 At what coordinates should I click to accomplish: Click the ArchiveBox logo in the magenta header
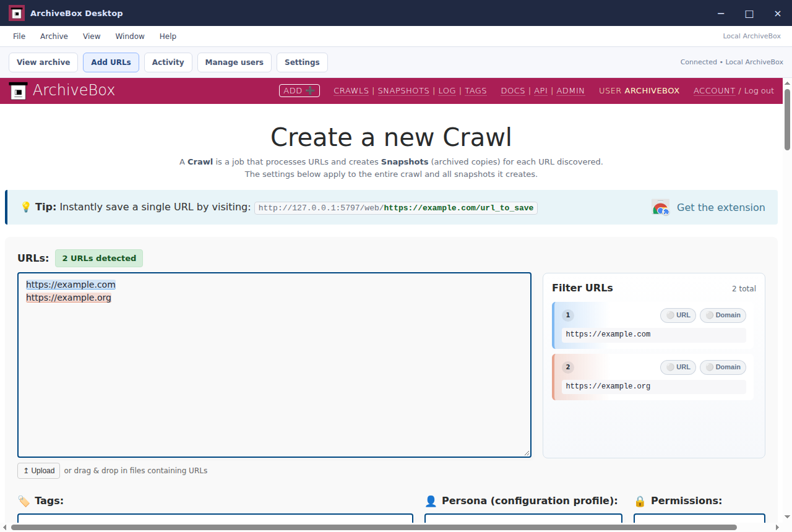point(62,90)
